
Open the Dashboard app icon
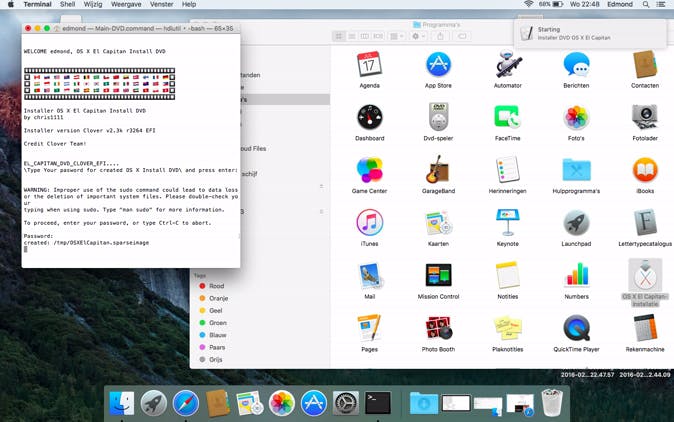click(369, 117)
